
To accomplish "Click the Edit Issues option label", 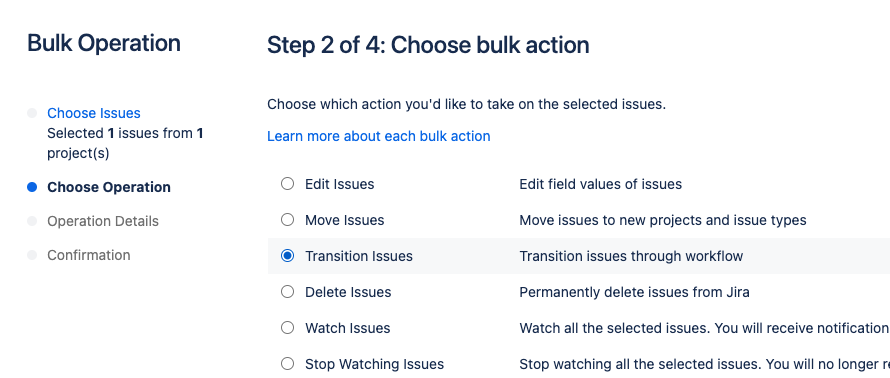I will [x=339, y=184].
